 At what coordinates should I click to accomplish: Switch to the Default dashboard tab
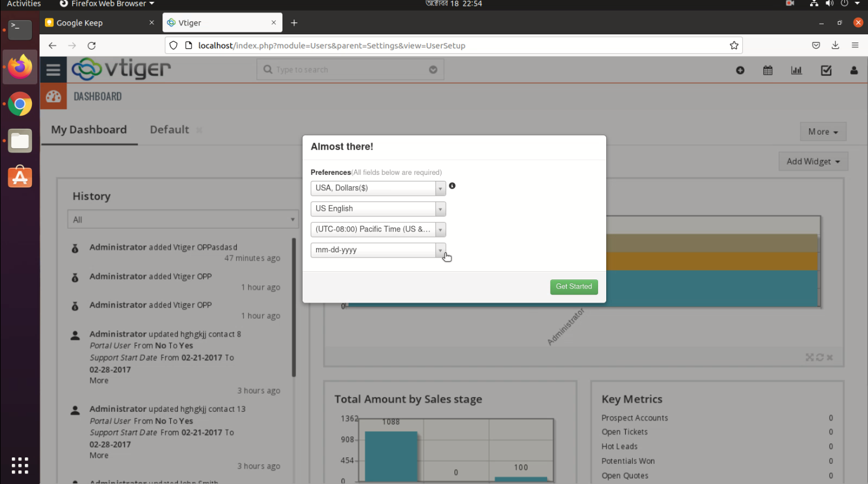pos(169,129)
